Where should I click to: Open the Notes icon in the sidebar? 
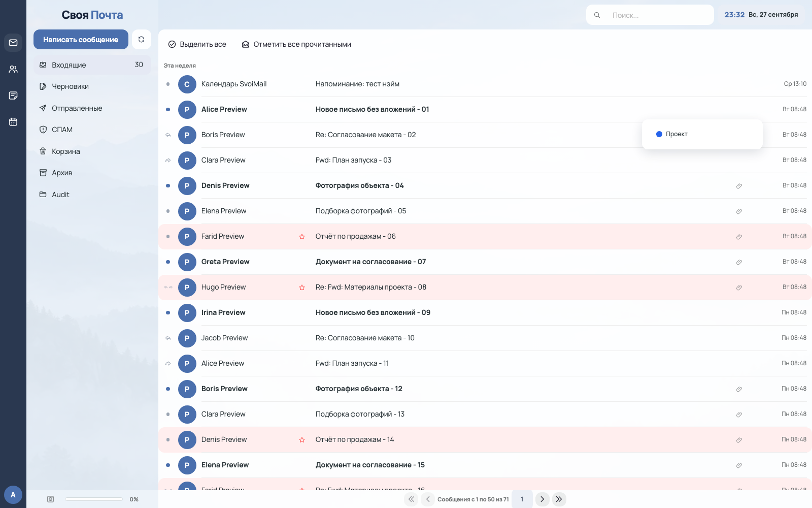(13, 96)
